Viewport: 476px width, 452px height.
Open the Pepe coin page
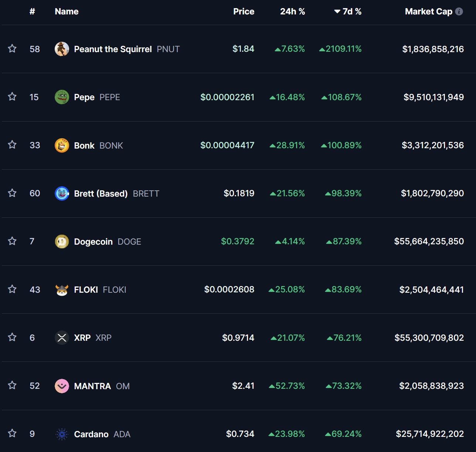coord(84,97)
